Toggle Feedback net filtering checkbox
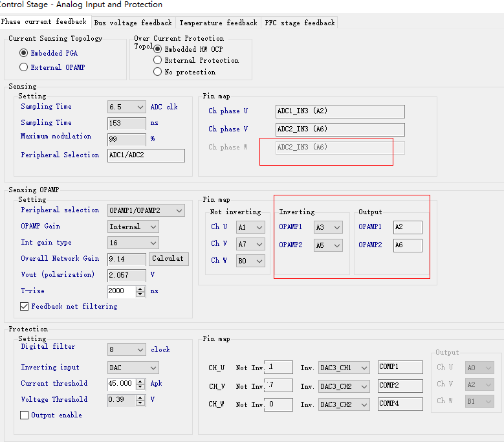 coord(69,306)
